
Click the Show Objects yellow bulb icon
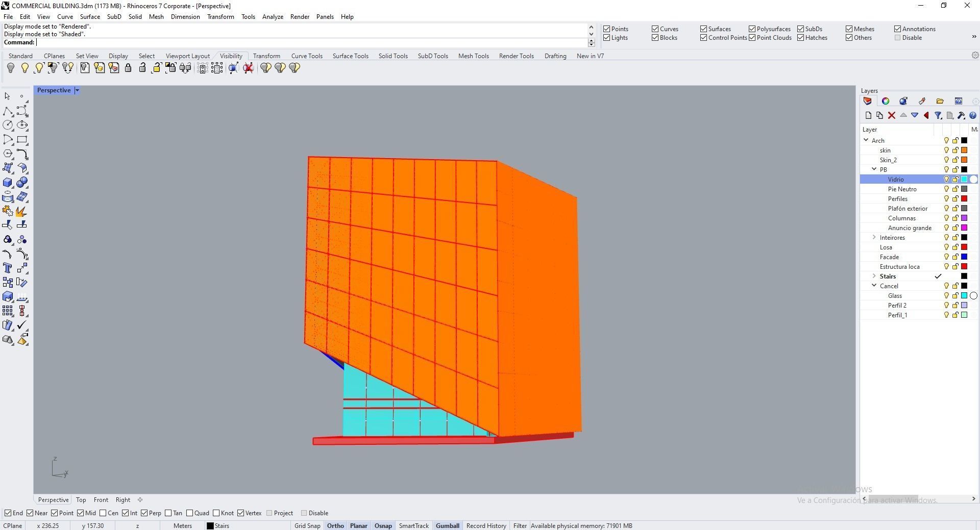[24, 68]
